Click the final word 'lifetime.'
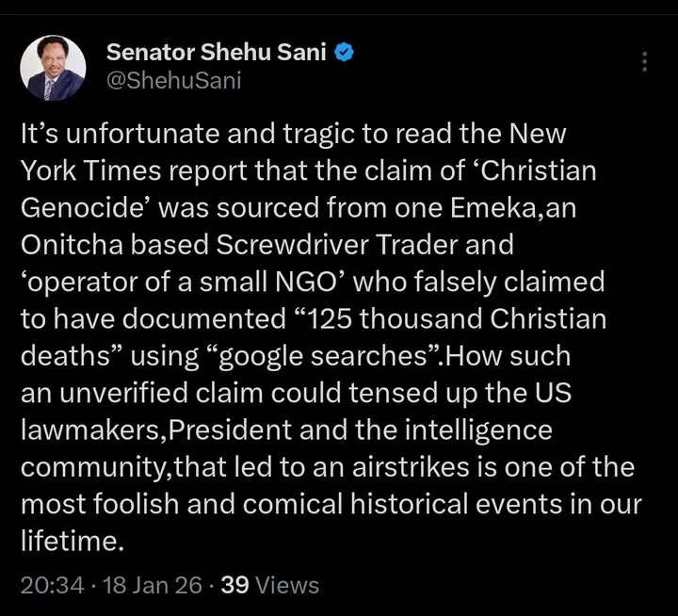The image size is (678, 616). [73, 541]
